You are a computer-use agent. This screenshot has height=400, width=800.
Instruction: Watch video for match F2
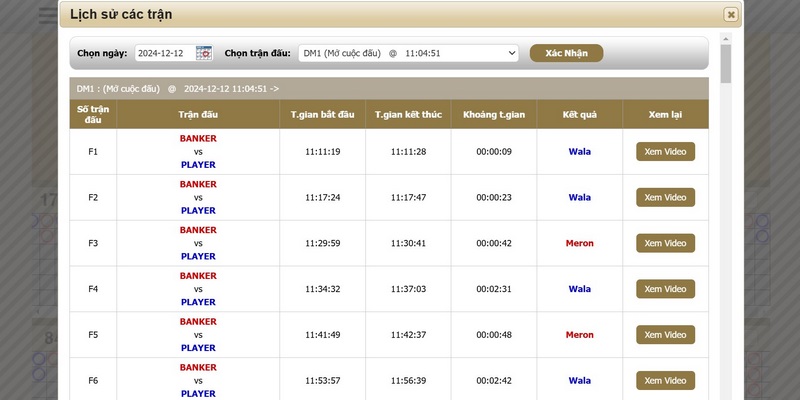[x=665, y=198]
